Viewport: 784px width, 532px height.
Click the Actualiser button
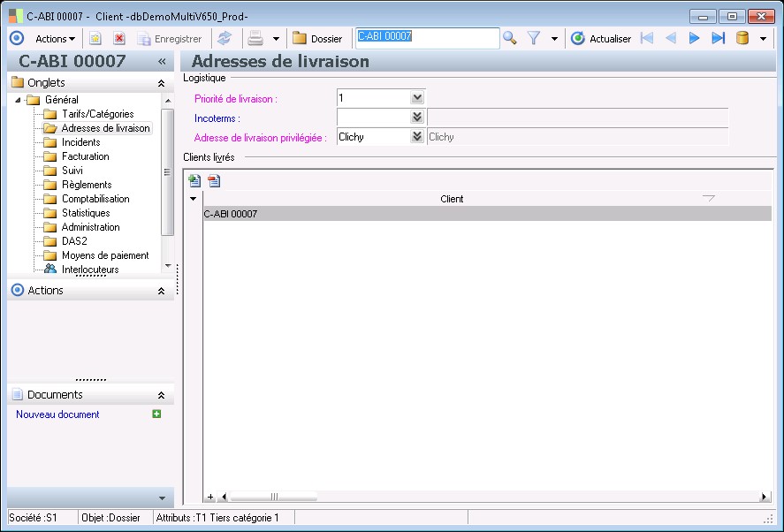tap(601, 39)
